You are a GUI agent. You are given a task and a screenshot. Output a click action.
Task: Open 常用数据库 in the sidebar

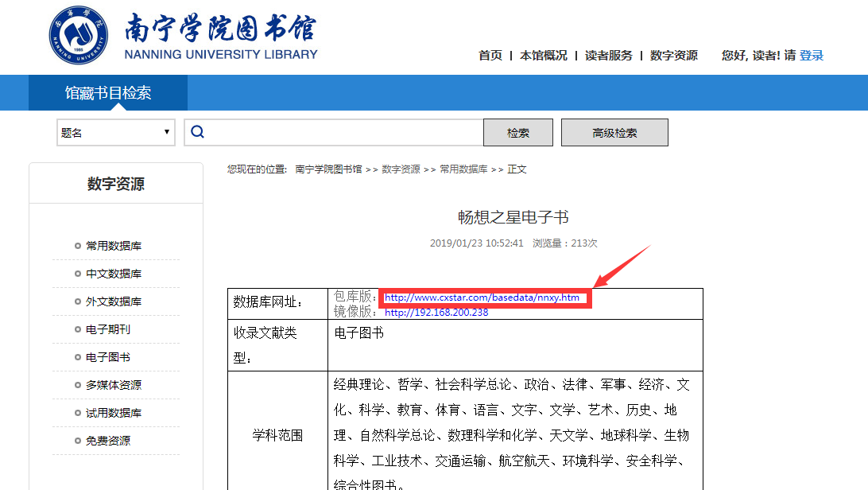(x=114, y=246)
